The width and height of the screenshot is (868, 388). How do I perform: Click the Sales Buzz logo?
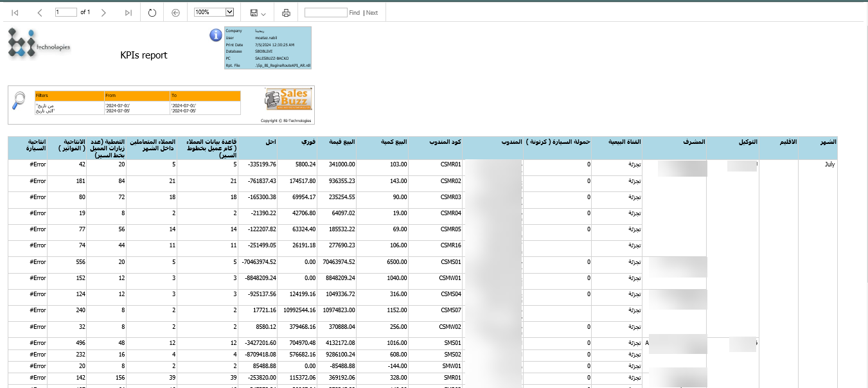288,100
